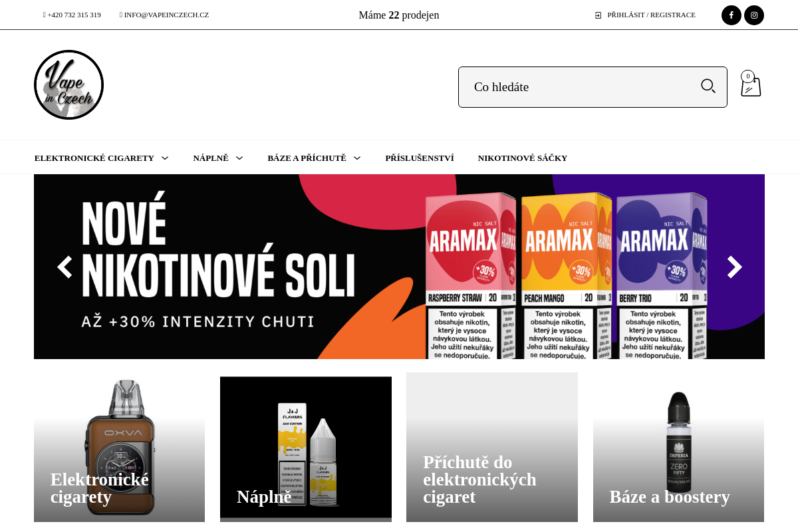Open Elektronické cigarety menu item
Viewport: 798px width, 532px height.
click(x=94, y=158)
